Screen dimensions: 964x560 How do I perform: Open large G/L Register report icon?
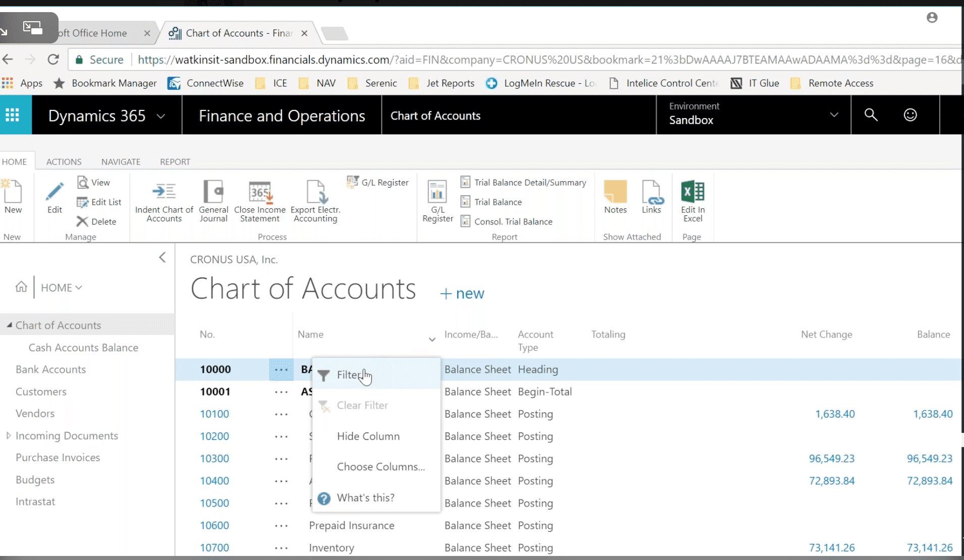point(438,201)
